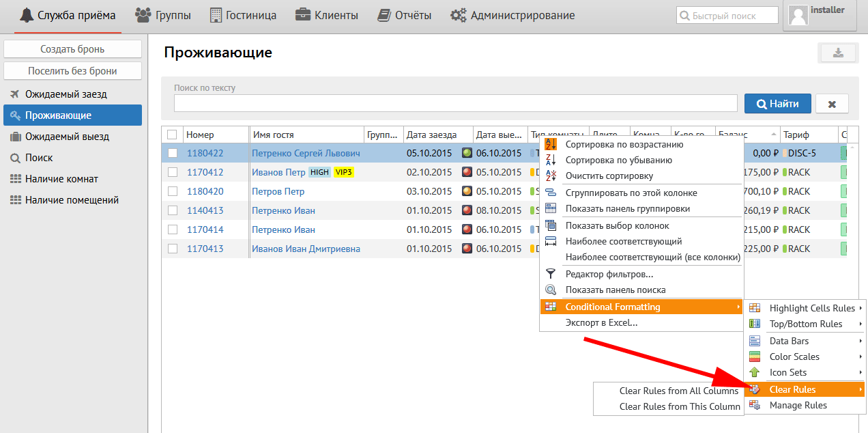868x433 pixels.
Task: Expand the Top/Bottom Rules submenu
Action: click(x=805, y=324)
